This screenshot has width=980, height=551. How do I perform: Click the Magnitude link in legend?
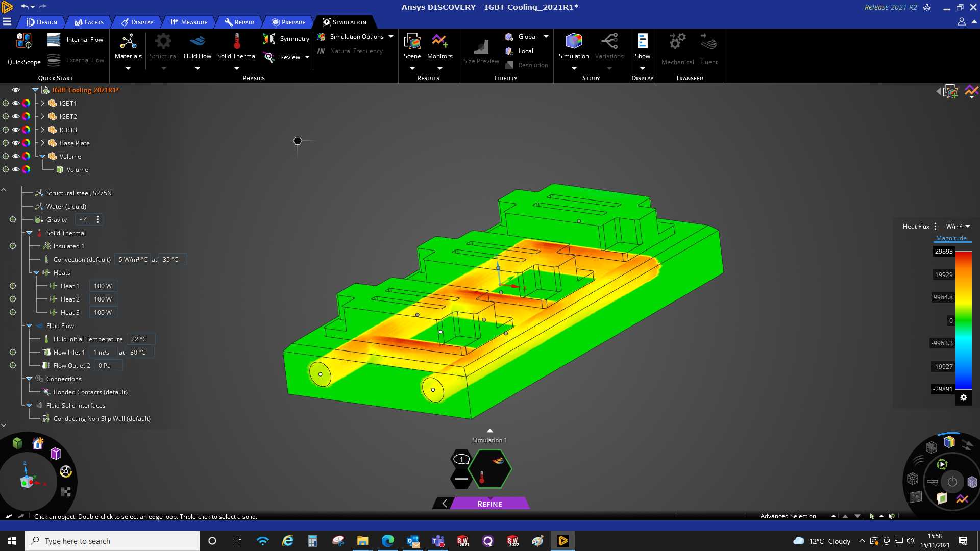[x=951, y=238]
